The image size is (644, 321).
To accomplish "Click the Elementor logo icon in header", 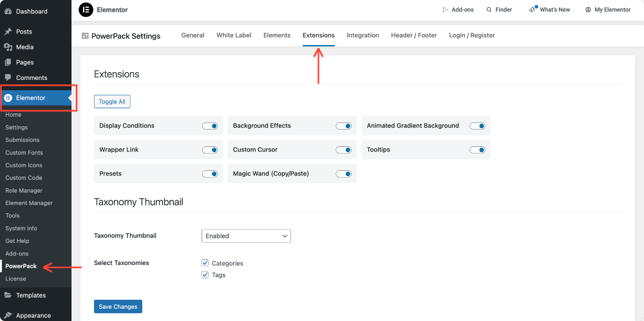I will (x=86, y=10).
